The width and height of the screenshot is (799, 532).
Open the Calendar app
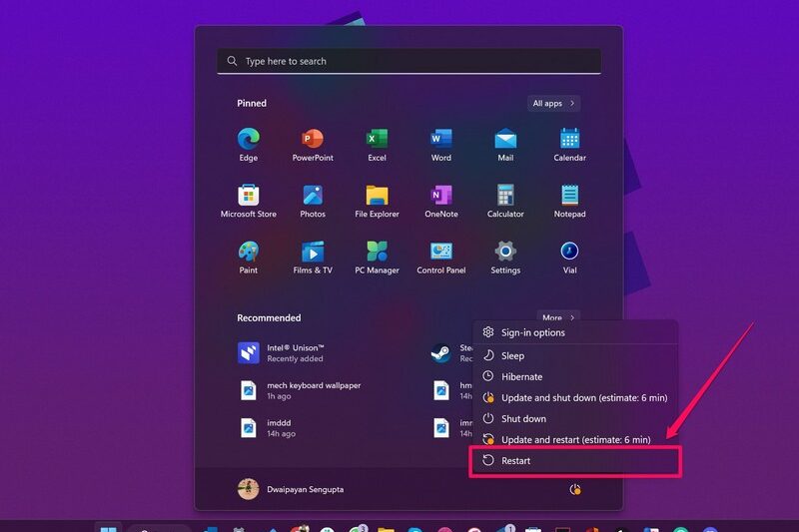coord(569,145)
